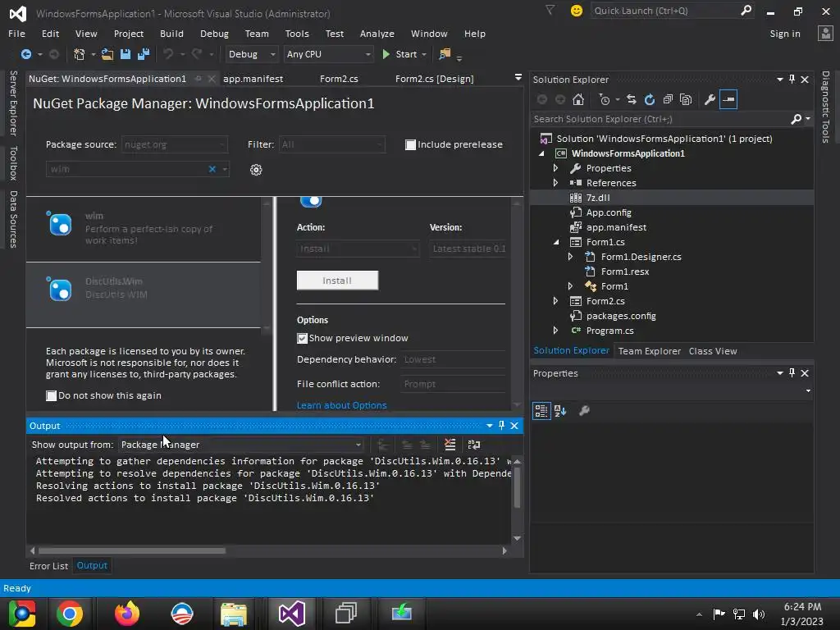Switch to Form2.cs [Design] tab

click(435, 79)
